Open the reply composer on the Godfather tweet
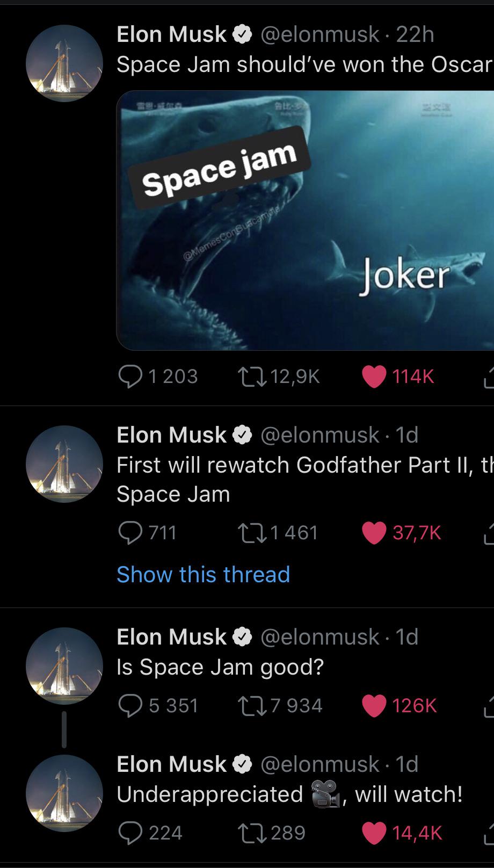This screenshot has width=494, height=868. coord(130,532)
